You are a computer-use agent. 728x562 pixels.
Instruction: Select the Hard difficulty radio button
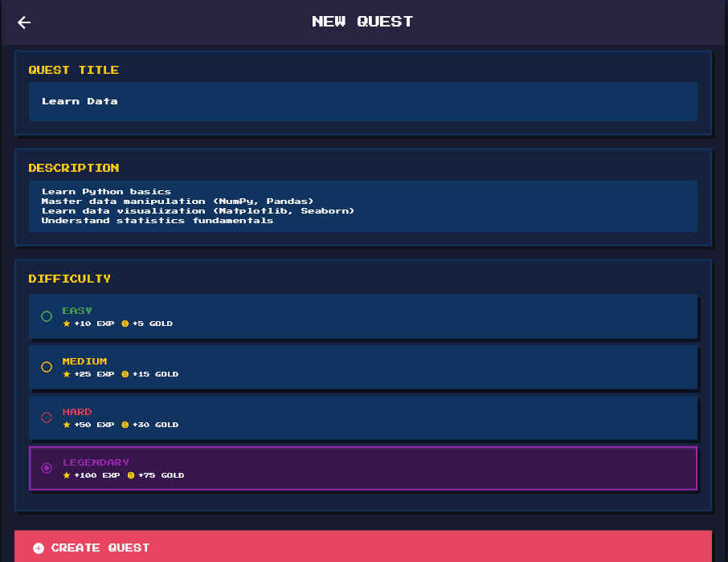pos(47,417)
